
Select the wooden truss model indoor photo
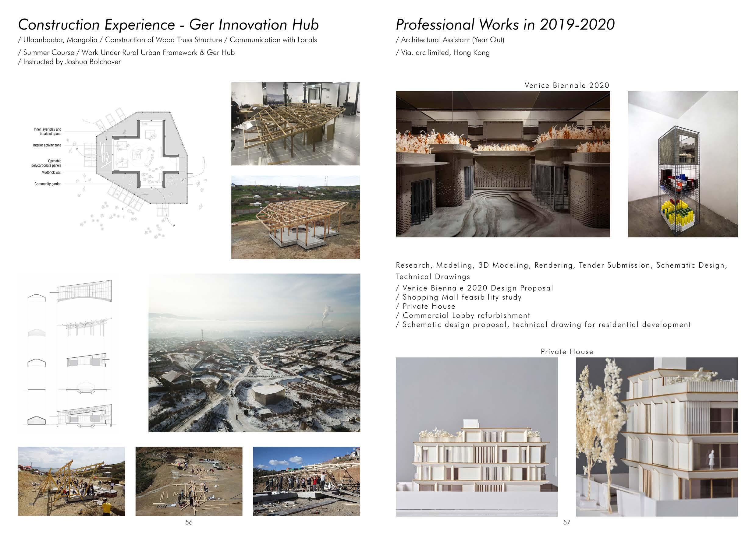coord(295,123)
